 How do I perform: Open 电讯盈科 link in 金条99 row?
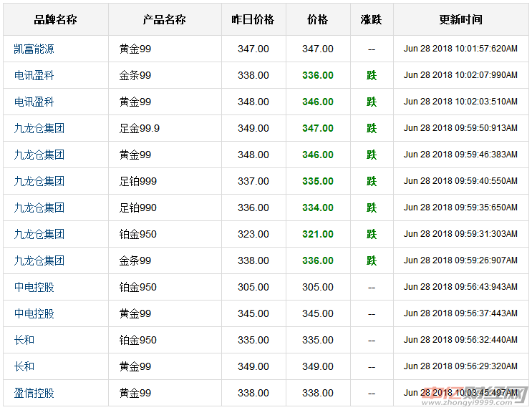(x=34, y=75)
